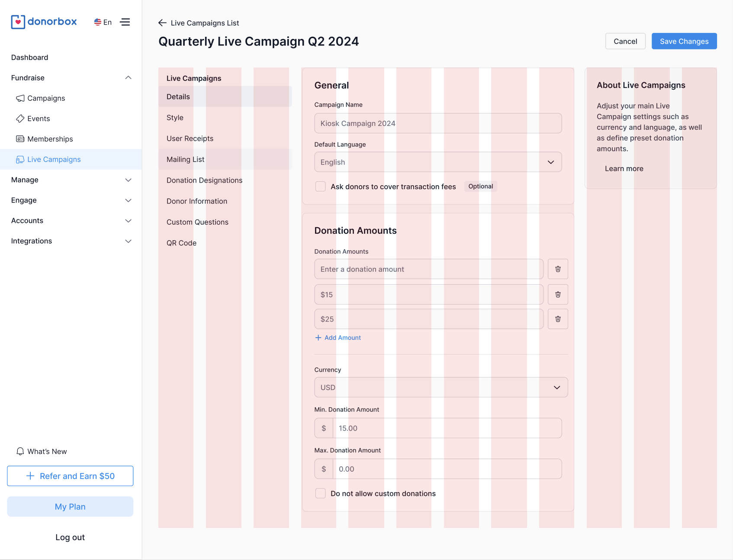This screenshot has width=733, height=560.
Task: Click the Save Changes button
Action: [684, 41]
